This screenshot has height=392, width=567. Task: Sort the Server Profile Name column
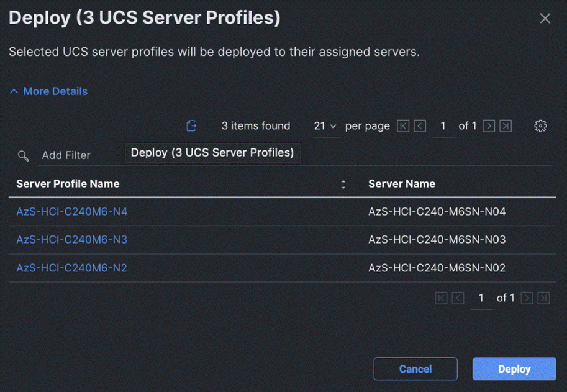click(343, 184)
